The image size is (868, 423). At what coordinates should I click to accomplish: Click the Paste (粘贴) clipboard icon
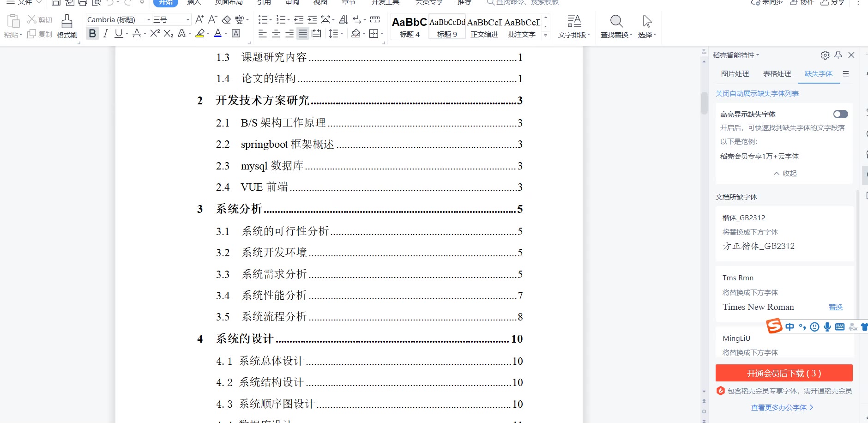tap(13, 21)
